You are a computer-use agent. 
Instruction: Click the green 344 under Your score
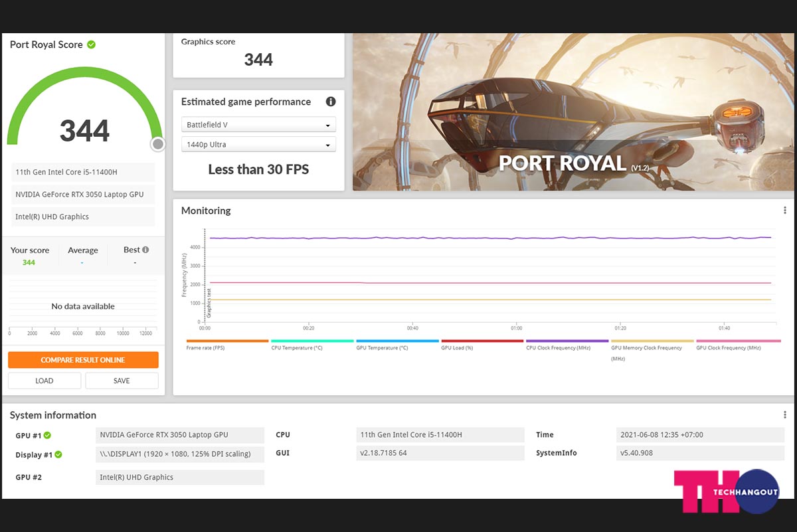tap(29, 262)
